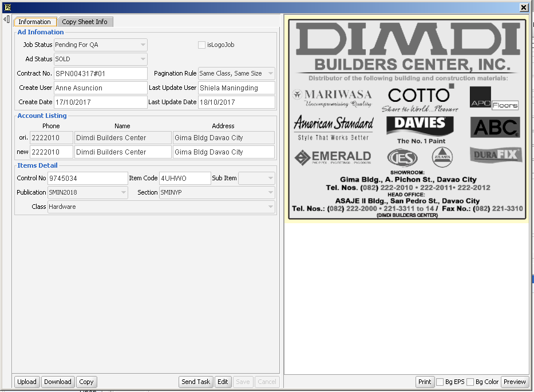Click the Download button
The image size is (534, 392).
(58, 382)
